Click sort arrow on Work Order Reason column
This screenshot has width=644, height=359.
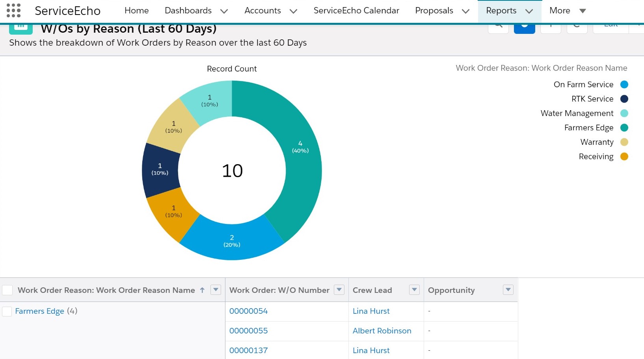(202, 290)
